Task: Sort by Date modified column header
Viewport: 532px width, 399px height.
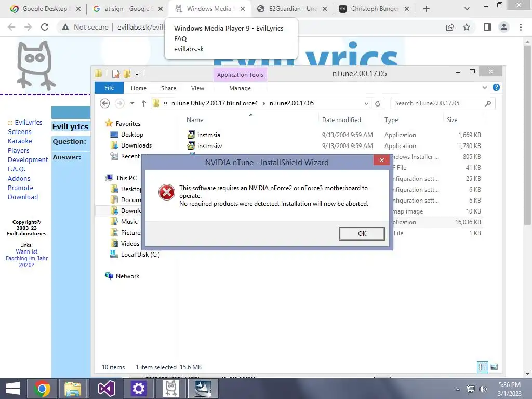Action: (341, 120)
